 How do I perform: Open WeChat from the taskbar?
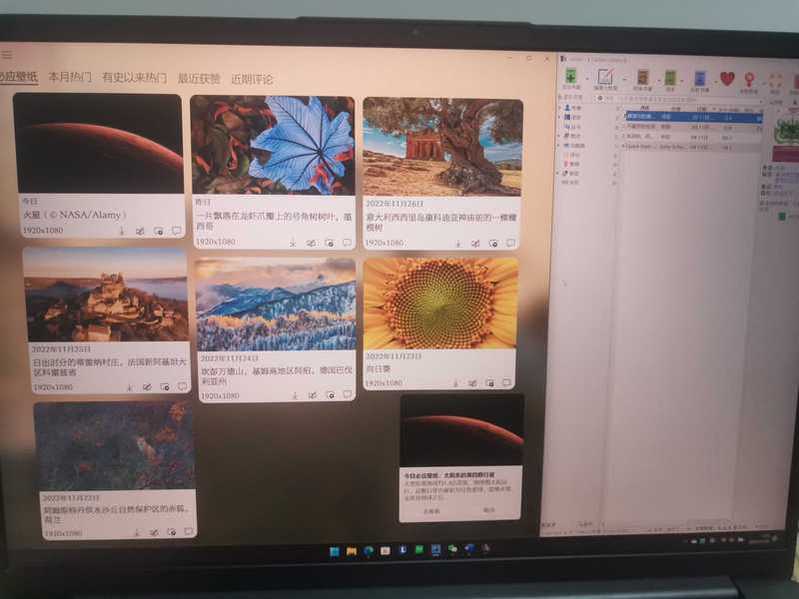pyautogui.click(x=452, y=549)
